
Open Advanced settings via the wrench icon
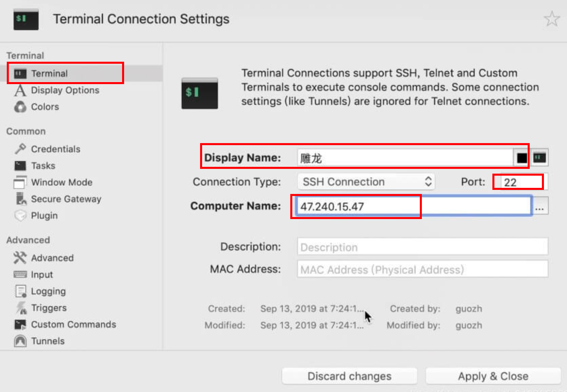(52, 258)
